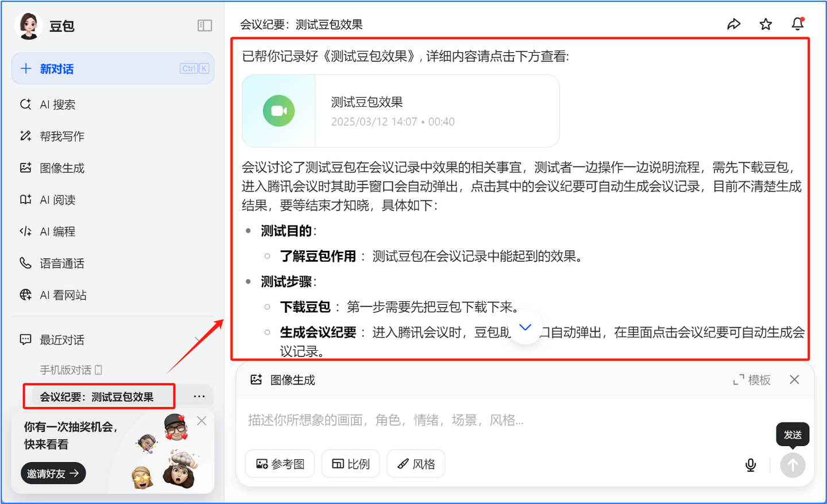
Task: Favorite the conversation with the star icon
Action: click(x=766, y=24)
